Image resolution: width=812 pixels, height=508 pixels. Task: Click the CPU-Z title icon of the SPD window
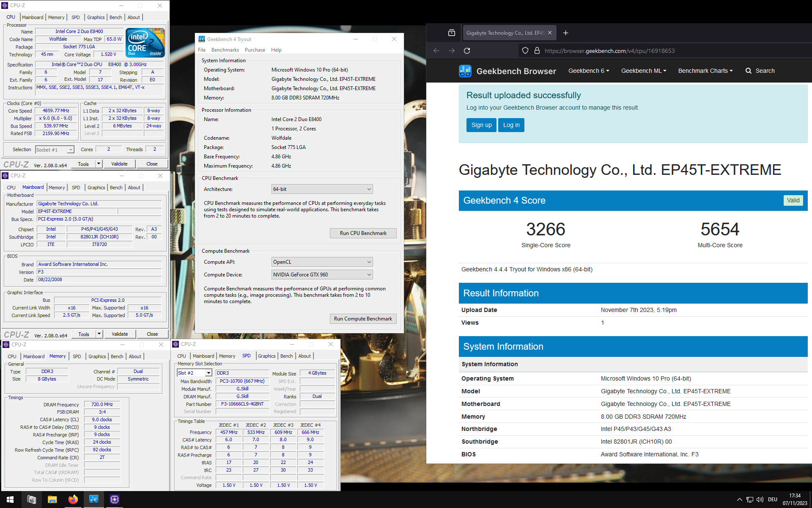(176, 344)
